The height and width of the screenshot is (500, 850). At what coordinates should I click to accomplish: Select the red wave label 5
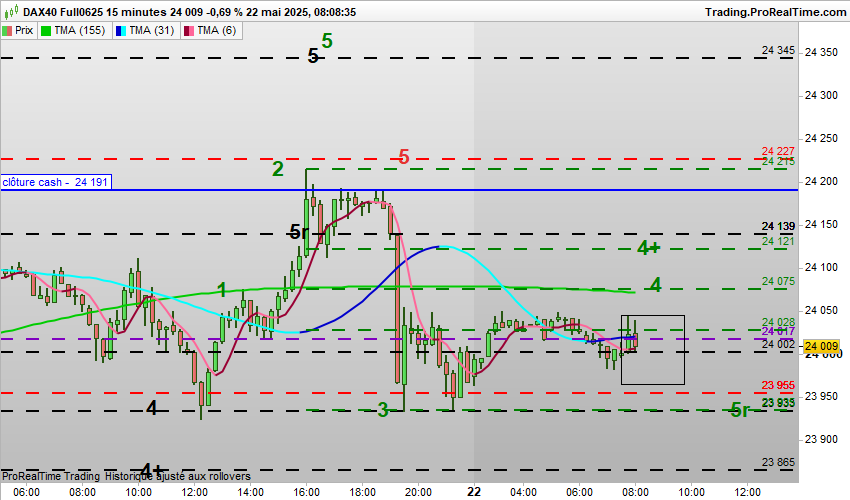click(x=403, y=157)
